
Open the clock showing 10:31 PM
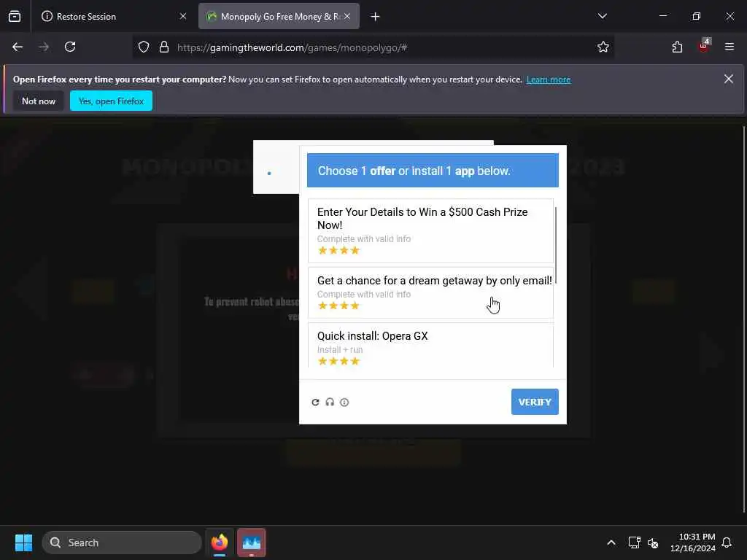pos(693,542)
